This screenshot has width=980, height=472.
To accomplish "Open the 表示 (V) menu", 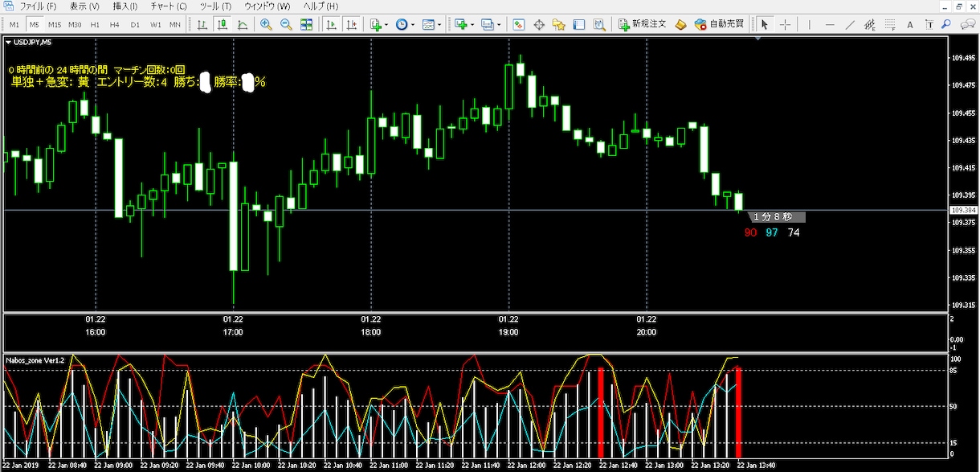I will 84,6.
